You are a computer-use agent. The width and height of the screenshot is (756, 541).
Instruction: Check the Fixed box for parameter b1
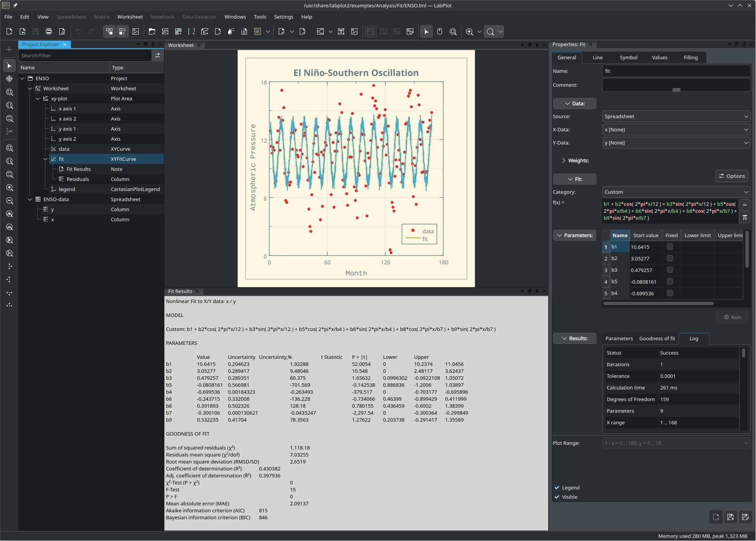[x=670, y=247]
